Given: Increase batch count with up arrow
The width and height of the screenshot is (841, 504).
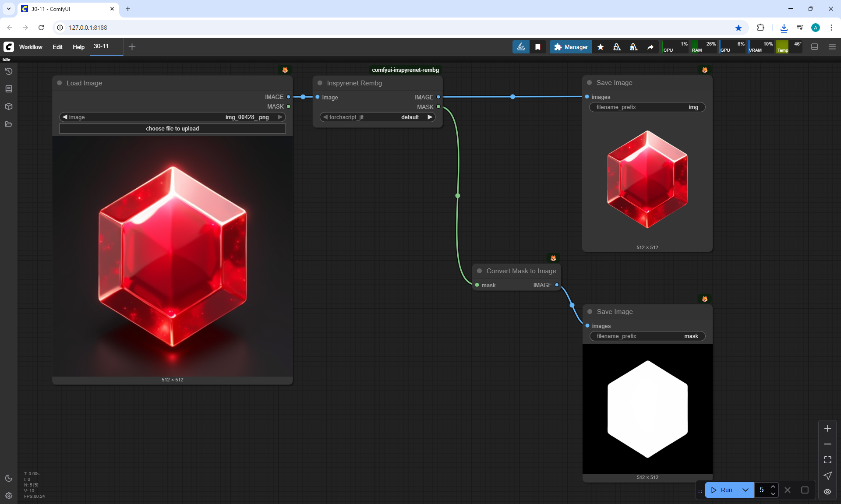Looking at the screenshot, I should click(x=773, y=486).
